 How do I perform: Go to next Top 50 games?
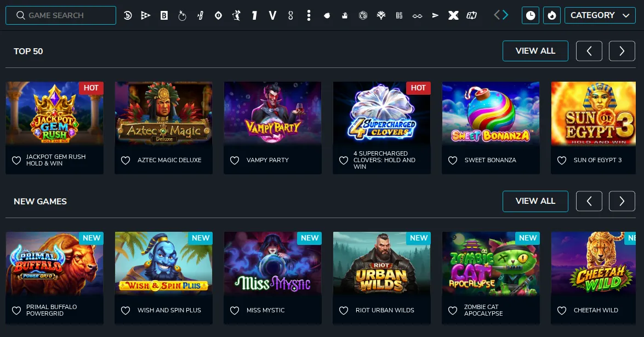tap(622, 51)
